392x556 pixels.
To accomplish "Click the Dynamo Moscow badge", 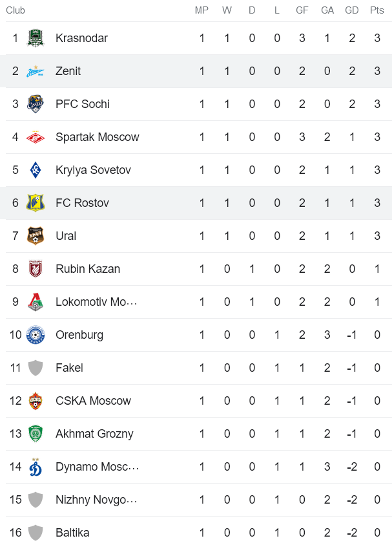I will click(35, 466).
